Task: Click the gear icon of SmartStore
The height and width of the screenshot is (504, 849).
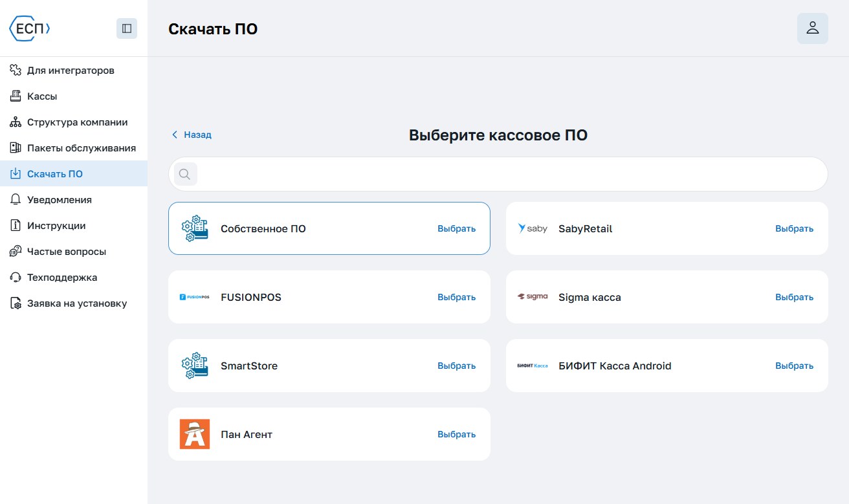Action: (195, 366)
